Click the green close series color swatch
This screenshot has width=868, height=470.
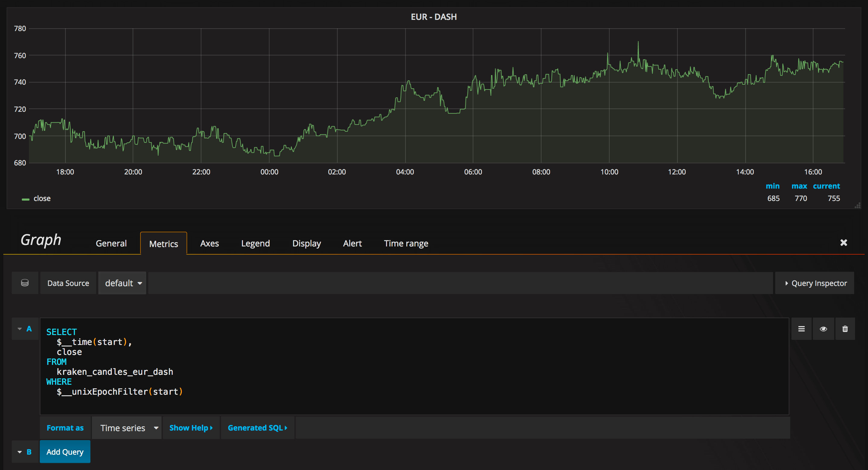click(26, 199)
